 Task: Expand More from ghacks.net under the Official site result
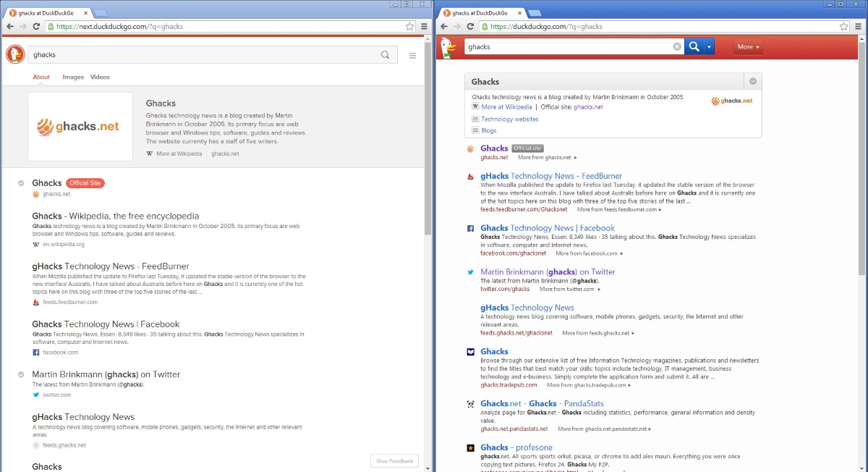548,157
